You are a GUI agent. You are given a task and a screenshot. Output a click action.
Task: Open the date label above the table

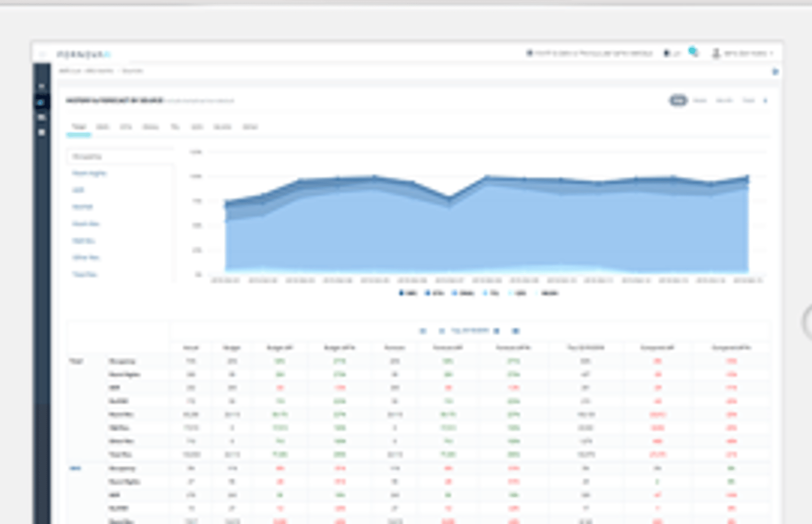pos(470,331)
